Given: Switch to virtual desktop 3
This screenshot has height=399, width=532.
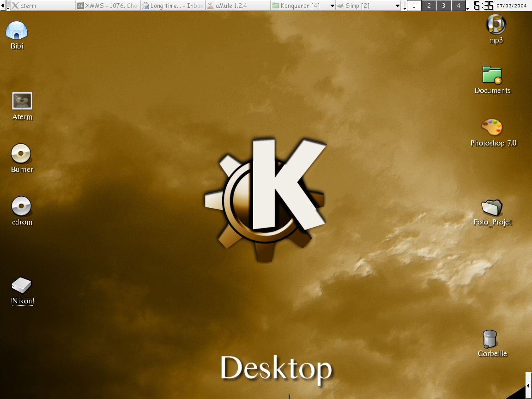Looking at the screenshot, I should pyautogui.click(x=443, y=6).
